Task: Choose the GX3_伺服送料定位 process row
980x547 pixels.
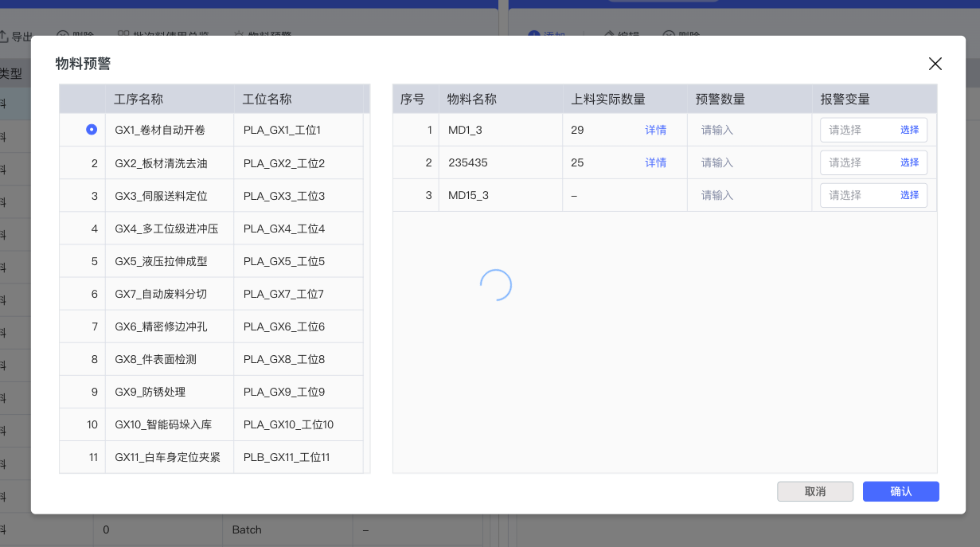Action: tap(161, 196)
